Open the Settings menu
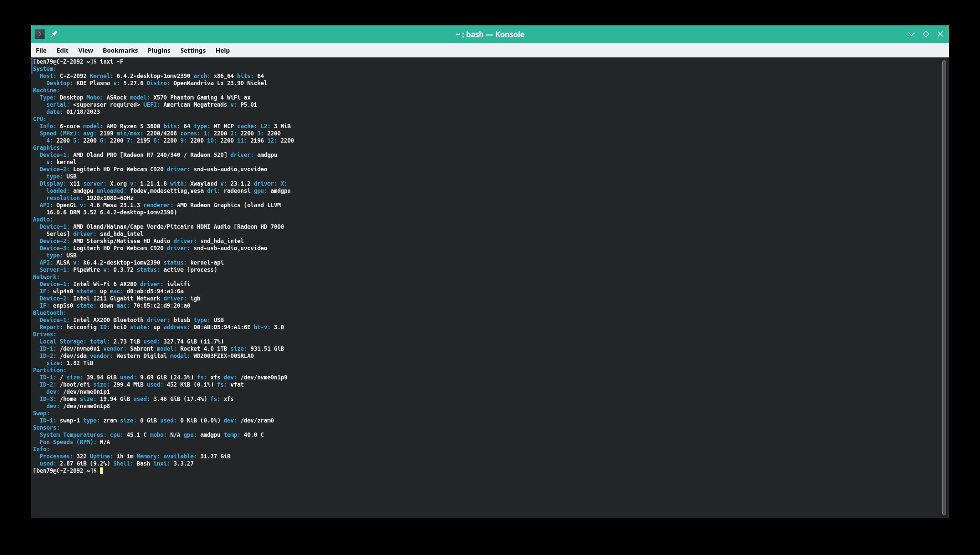 click(193, 50)
